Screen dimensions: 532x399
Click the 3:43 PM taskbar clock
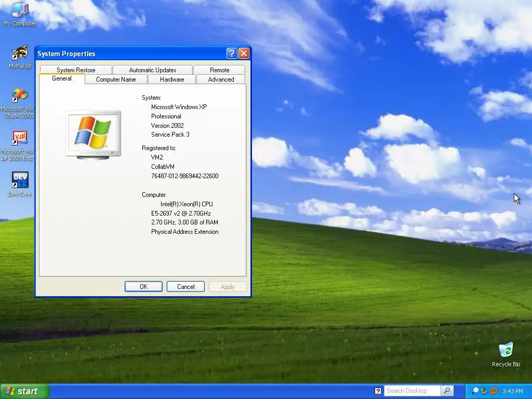coord(512,391)
